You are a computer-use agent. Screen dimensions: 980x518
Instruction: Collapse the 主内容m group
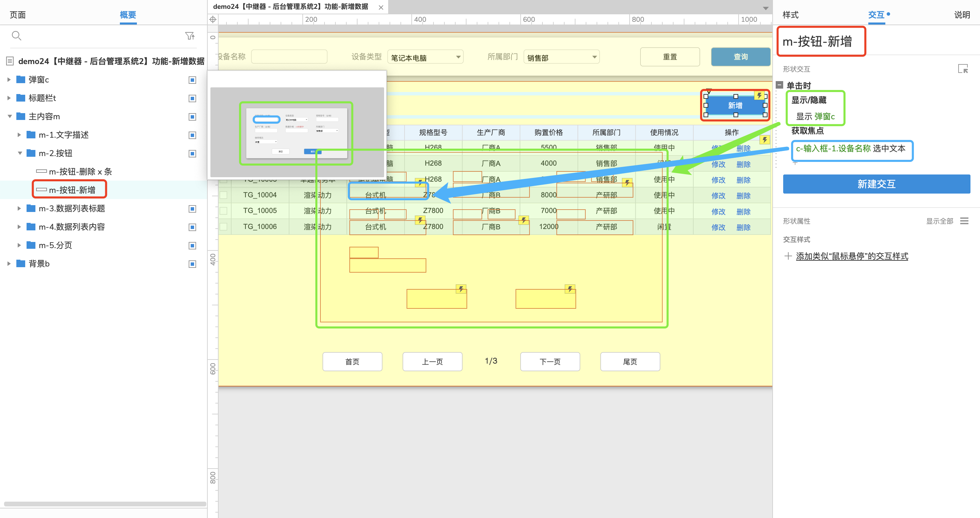click(x=10, y=117)
